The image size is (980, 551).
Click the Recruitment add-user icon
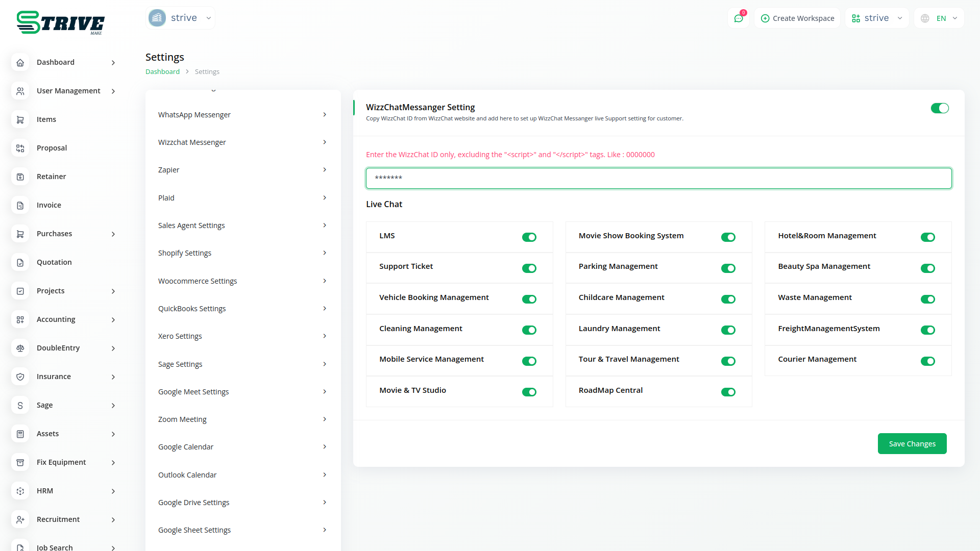20,519
